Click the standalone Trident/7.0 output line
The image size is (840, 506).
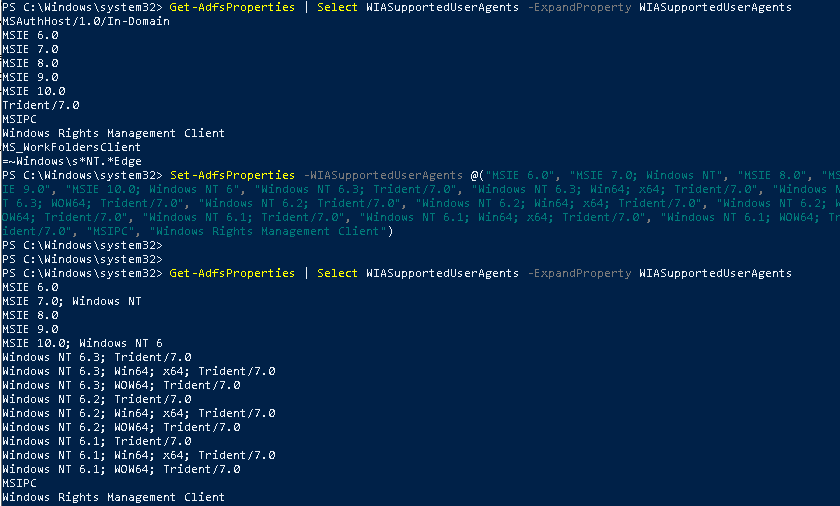coord(40,105)
